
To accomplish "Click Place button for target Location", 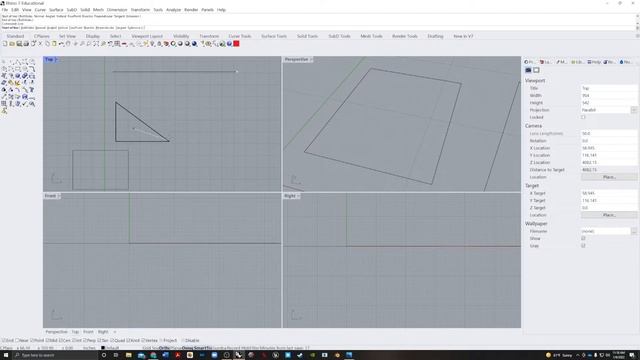I will [609, 215].
